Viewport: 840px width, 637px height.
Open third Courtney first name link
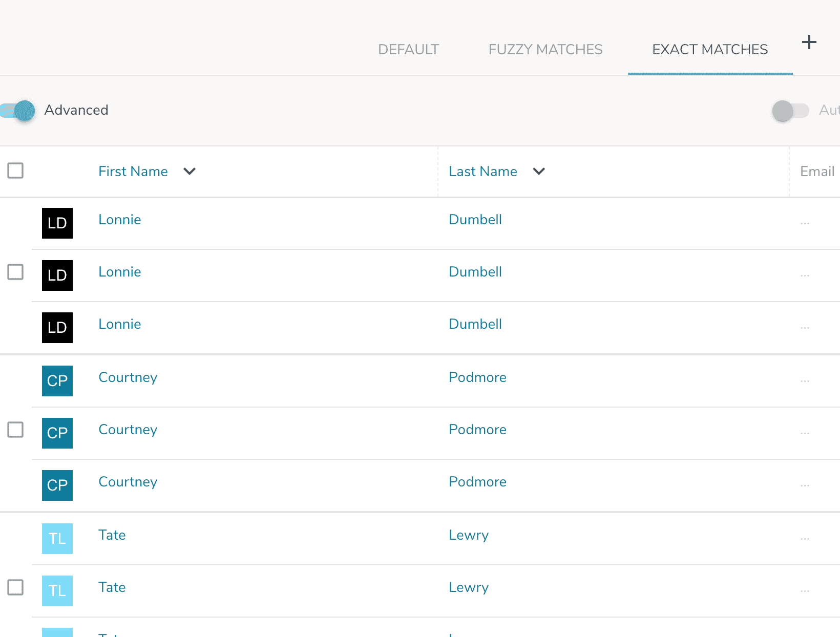tap(128, 482)
